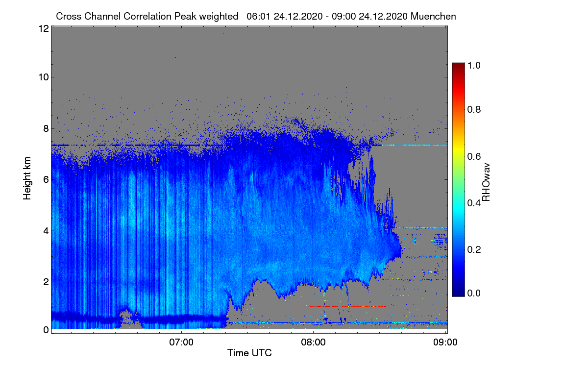Screen dimensions: 588x392
Task: Click the colorbar 1.0 value label
Action: (x=474, y=64)
